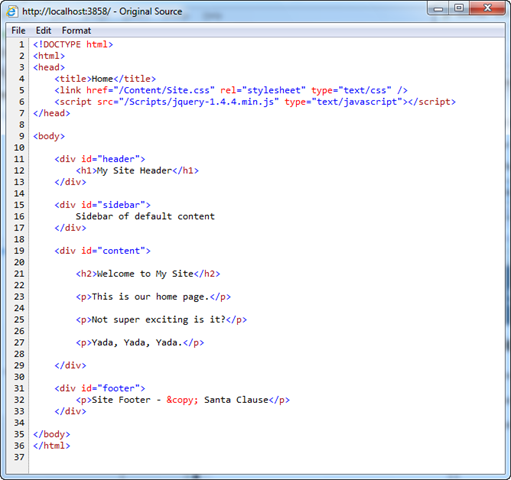The height and width of the screenshot is (480, 511).
Task: Click the My Site Header h1 text
Action: pyautogui.click(x=134, y=171)
